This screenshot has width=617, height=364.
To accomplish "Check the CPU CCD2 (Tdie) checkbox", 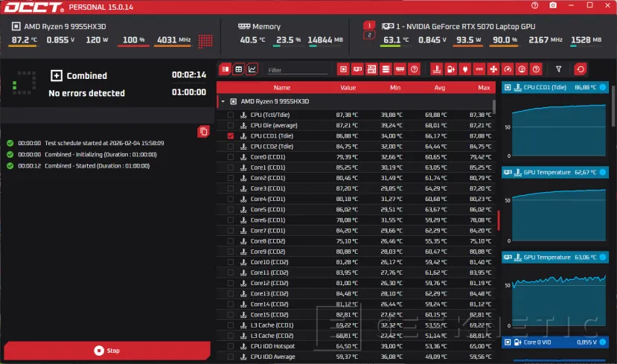I will tap(231, 147).
